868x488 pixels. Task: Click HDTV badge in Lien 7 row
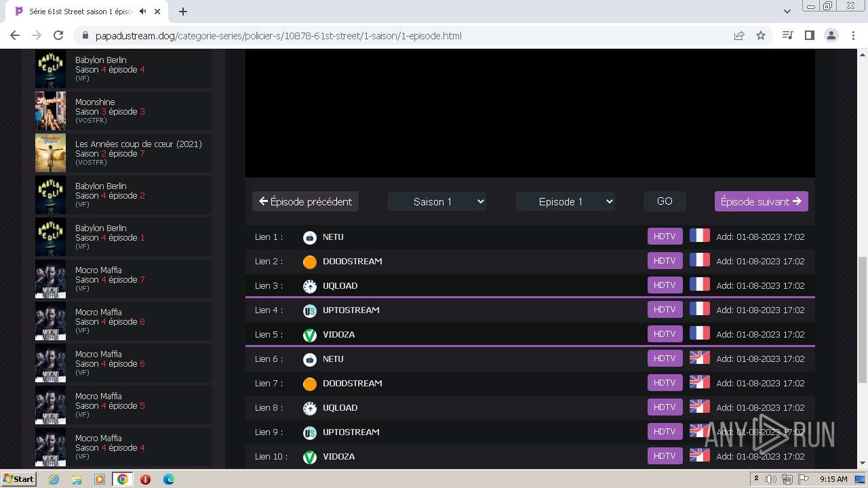[x=665, y=383]
